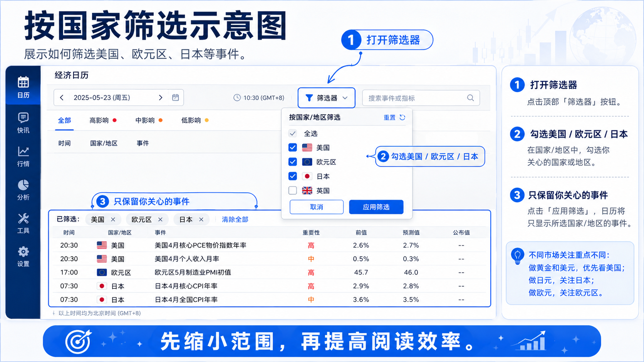Go to previous date with left arrow
The image size is (644, 362).
coord(62,98)
